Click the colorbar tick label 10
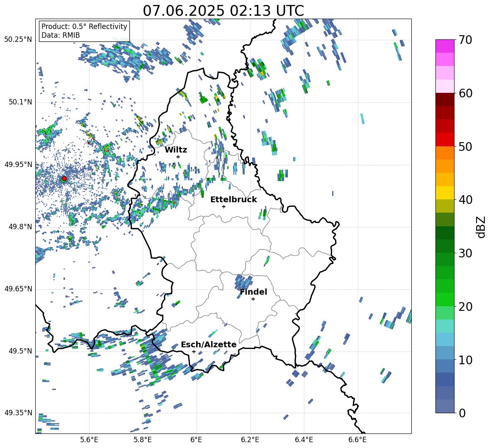The height and width of the screenshot is (448, 491). (x=465, y=360)
